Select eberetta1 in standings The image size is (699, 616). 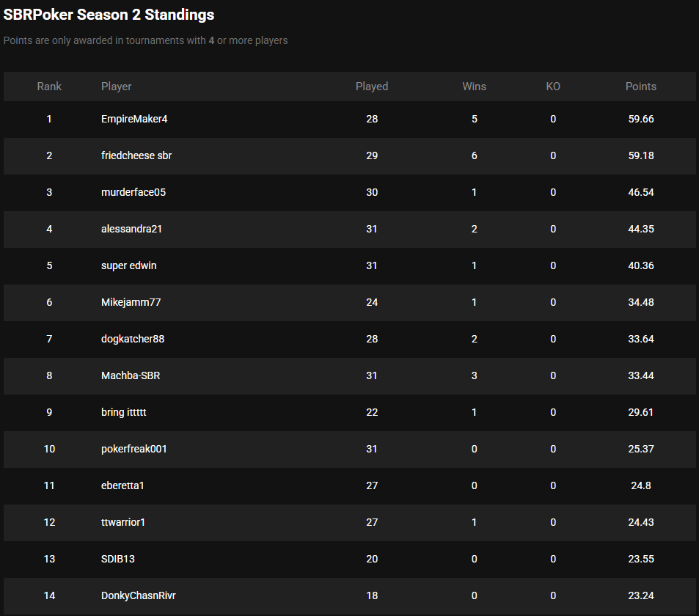[122, 485]
